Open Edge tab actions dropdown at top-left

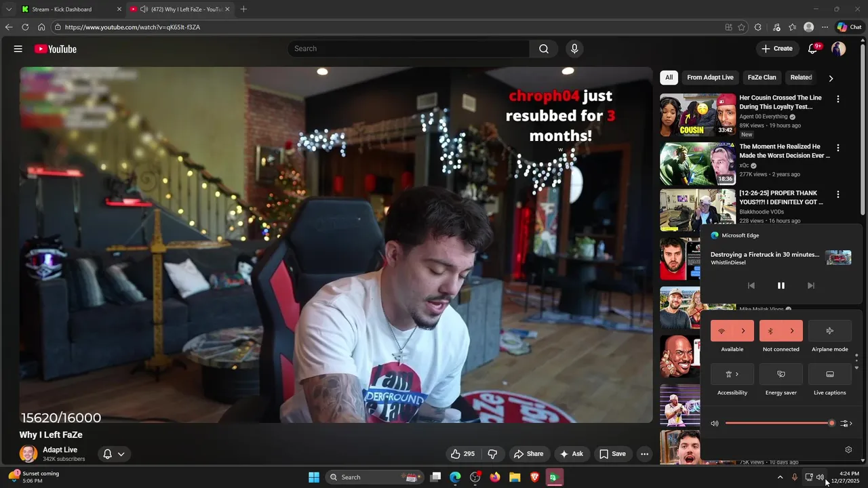pyautogui.click(x=9, y=9)
